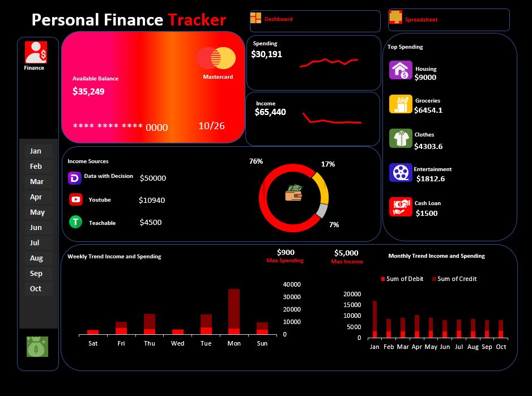Choose Sep in month slicer
Screen dimensions: 532x396
tap(39, 273)
